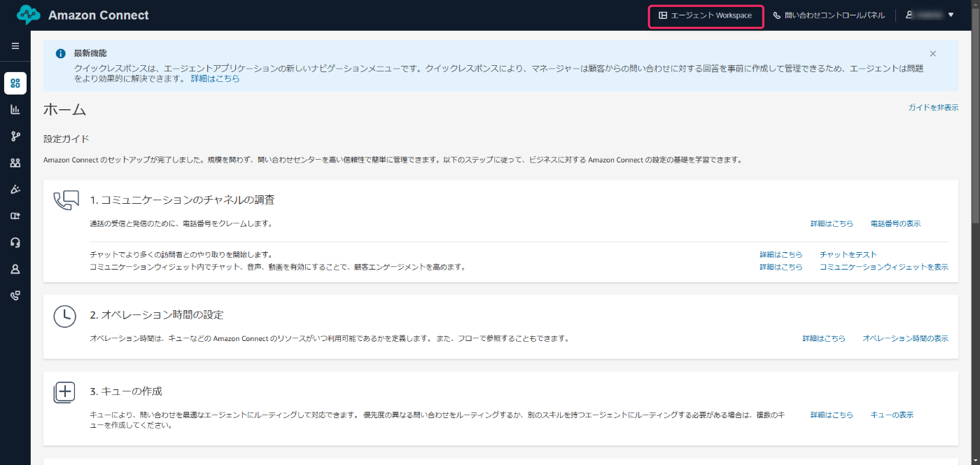Click コミュニケーションウィジェットを表示 link
Screen dimensions: 980x465
tap(884, 268)
